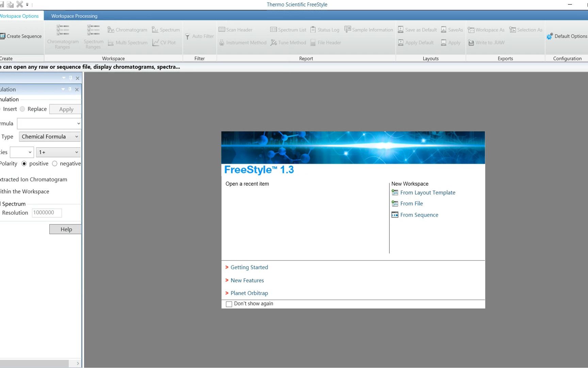Click Apply layout in Layouts group
The height and width of the screenshot is (368, 588).
451,43
